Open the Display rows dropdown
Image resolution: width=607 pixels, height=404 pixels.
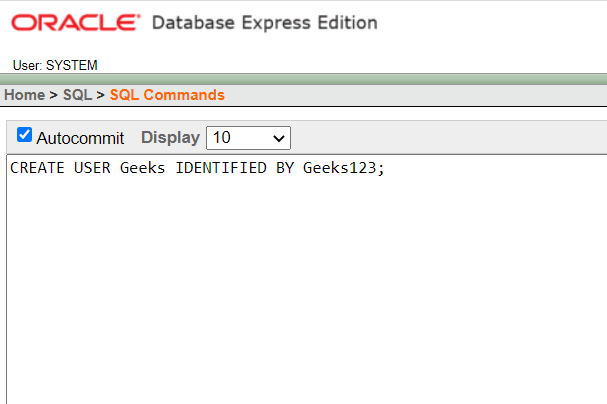pos(249,138)
